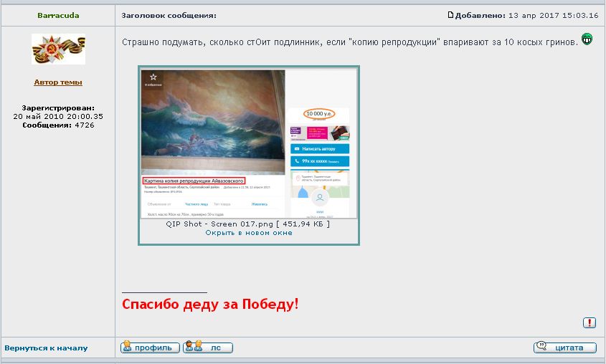Open Barracuda's user profile name link
Screen dimensions: 606x364
[x=58, y=16]
